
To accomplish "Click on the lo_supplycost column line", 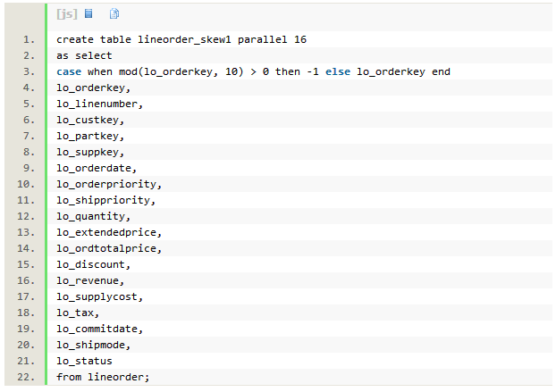I will coord(99,296).
